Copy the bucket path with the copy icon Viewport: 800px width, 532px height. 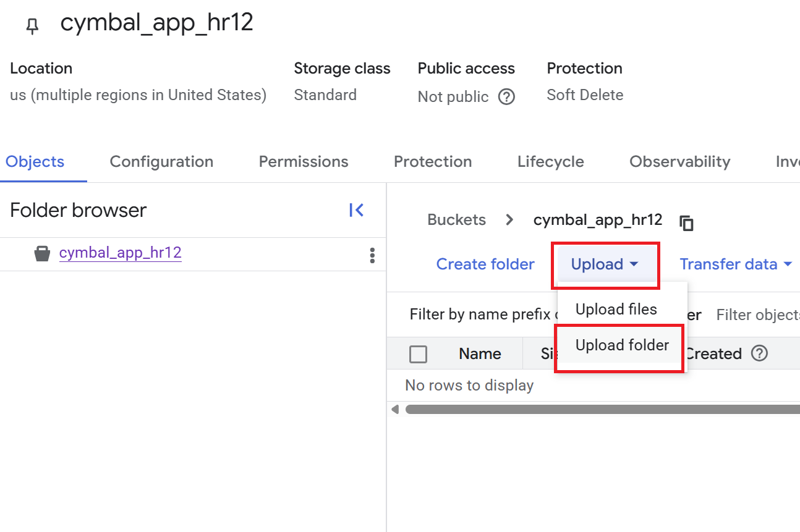[x=686, y=222]
